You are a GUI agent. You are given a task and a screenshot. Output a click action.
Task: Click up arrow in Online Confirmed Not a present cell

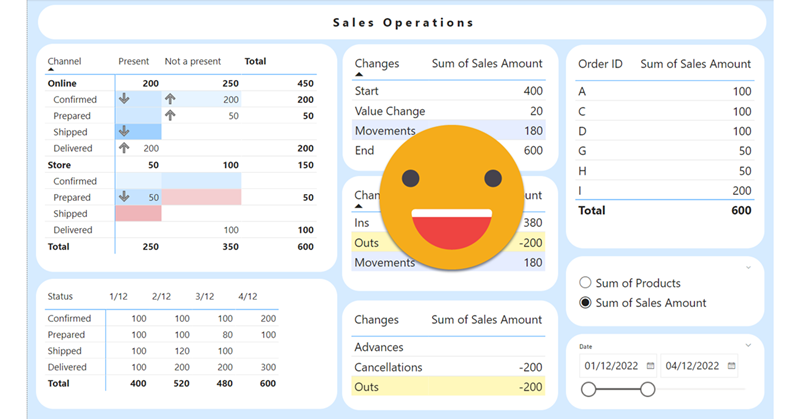coord(170,99)
